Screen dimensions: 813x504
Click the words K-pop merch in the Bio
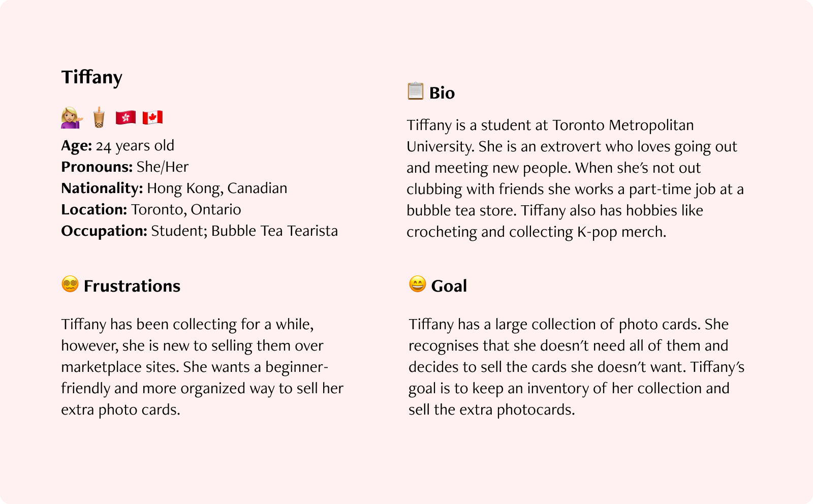tap(621, 232)
